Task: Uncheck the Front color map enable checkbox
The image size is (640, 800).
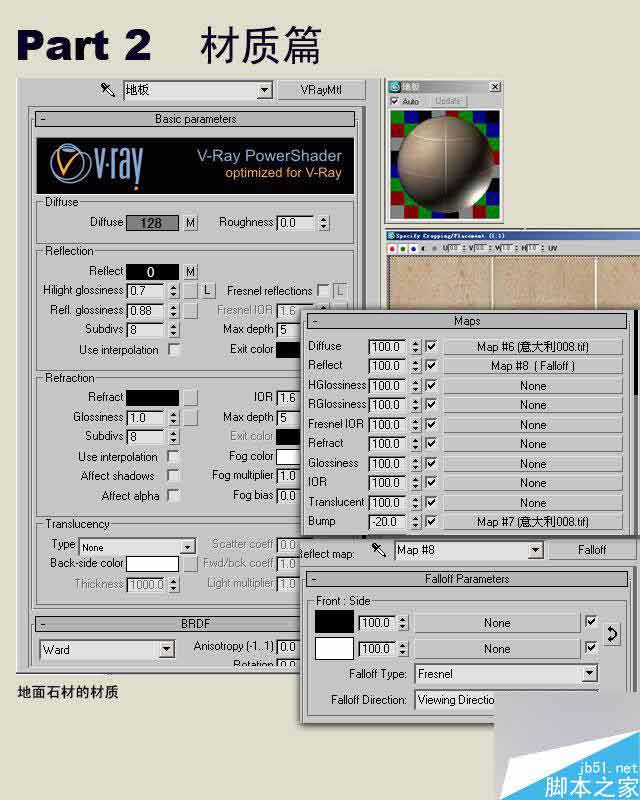Action: click(x=590, y=622)
